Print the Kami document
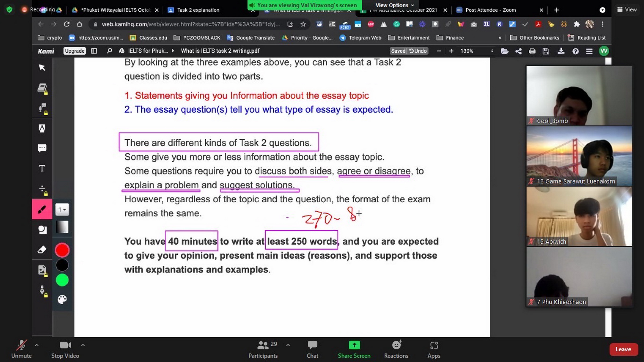The width and height of the screenshot is (644, 362). click(x=532, y=51)
